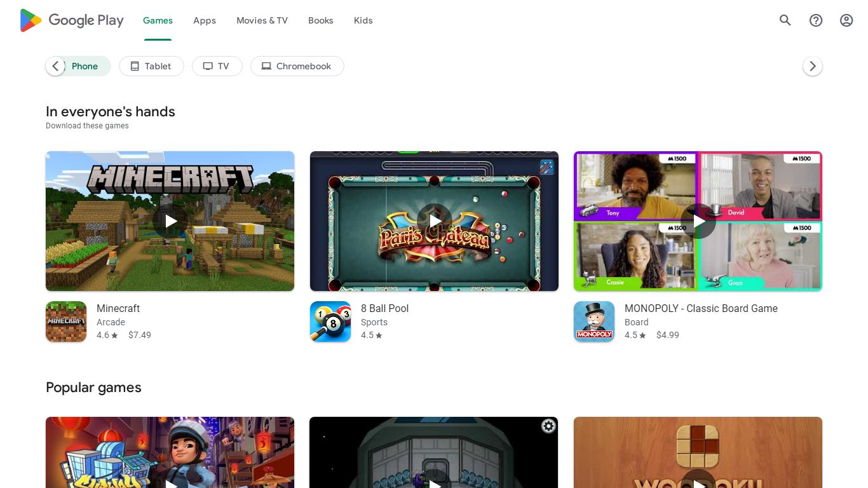Open the Minecraft app icon
This screenshot has width=868, height=488.
pos(66,322)
